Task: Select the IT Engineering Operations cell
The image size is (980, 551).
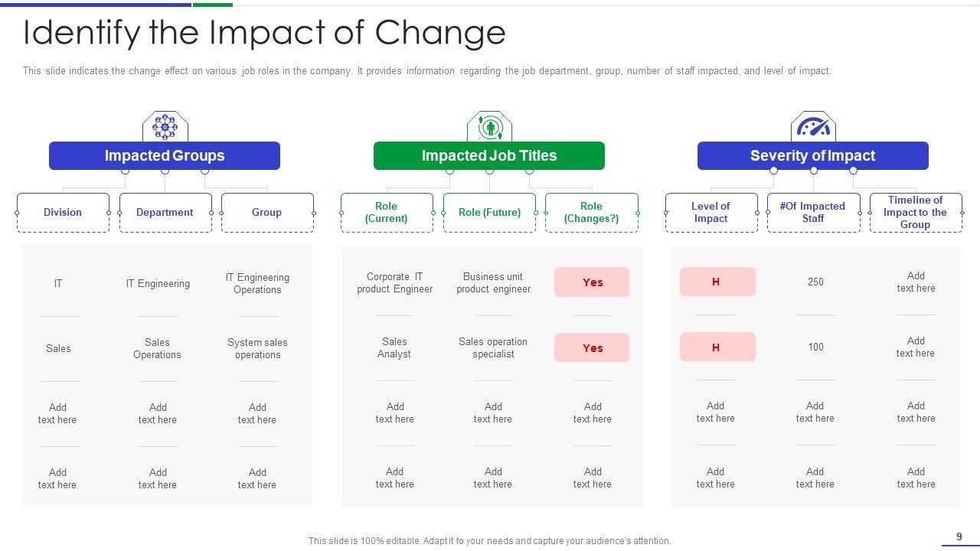Action: coord(257,284)
